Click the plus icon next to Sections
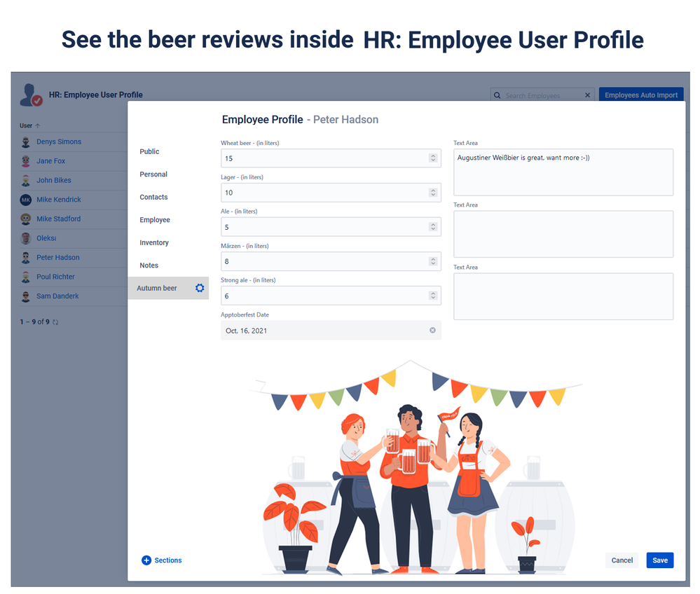The image size is (700, 594). 146,560
